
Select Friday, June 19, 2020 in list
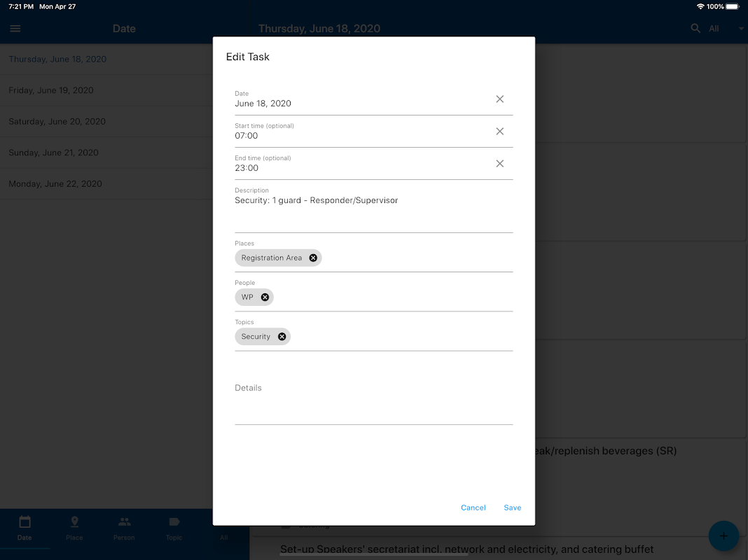coord(106,90)
